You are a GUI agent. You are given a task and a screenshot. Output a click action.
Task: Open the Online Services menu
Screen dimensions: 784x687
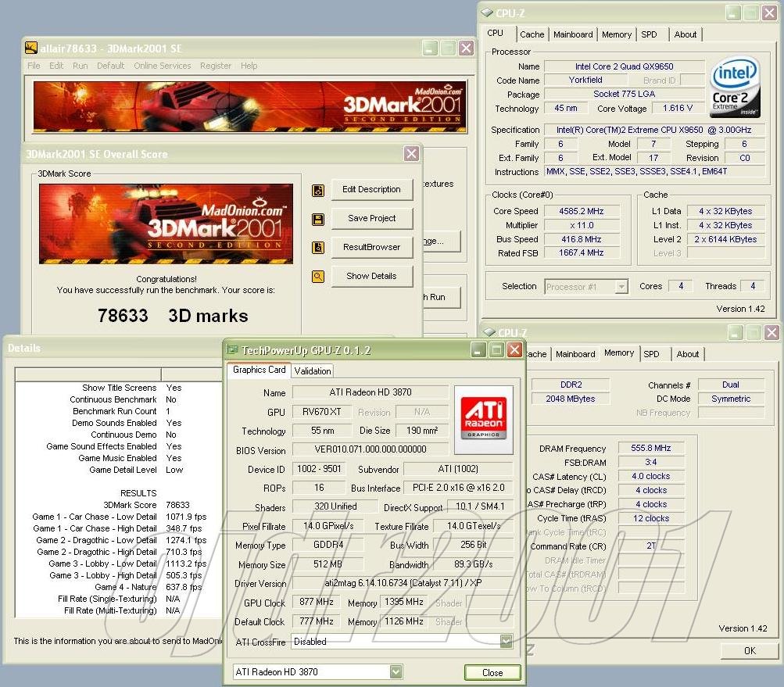162,66
